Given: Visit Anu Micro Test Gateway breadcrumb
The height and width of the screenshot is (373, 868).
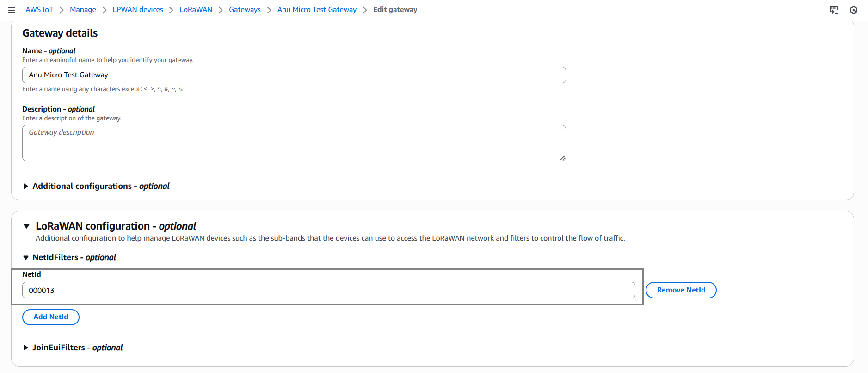Looking at the screenshot, I should [317, 9].
